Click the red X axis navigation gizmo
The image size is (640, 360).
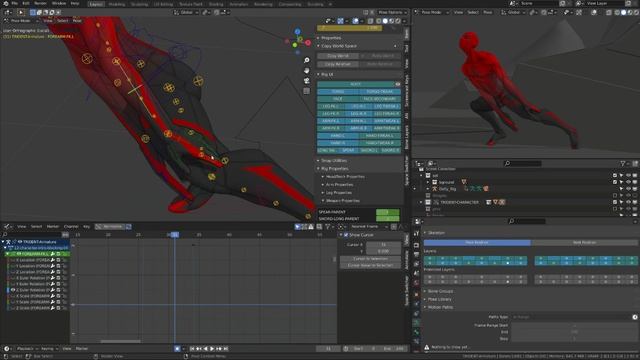tap(308, 42)
